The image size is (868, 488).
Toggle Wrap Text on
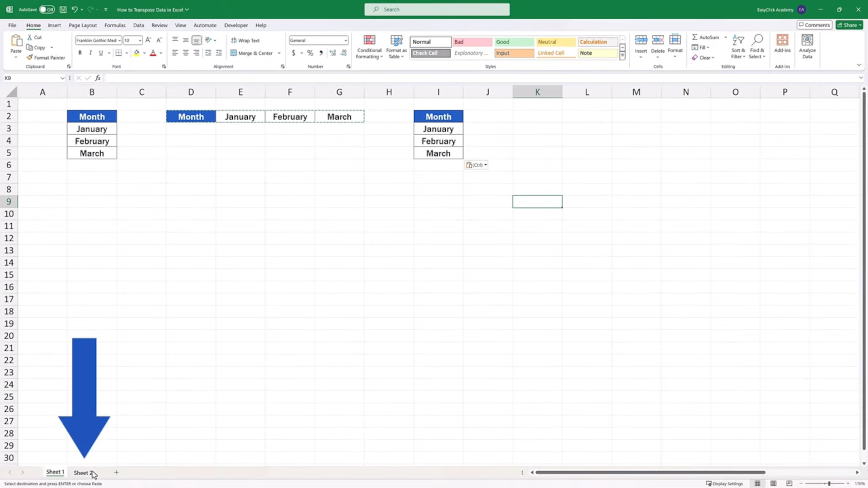coord(245,40)
